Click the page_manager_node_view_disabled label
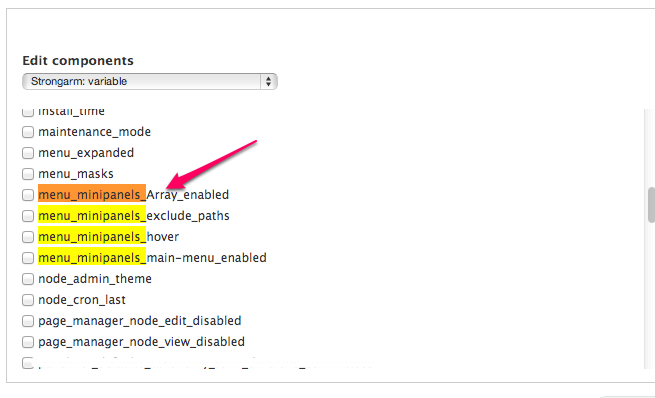 [x=141, y=342]
